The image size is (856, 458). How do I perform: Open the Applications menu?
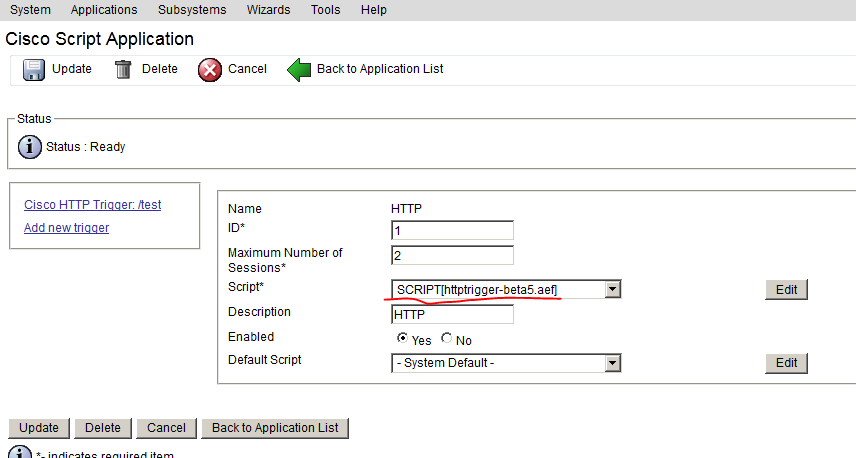pyautogui.click(x=104, y=10)
